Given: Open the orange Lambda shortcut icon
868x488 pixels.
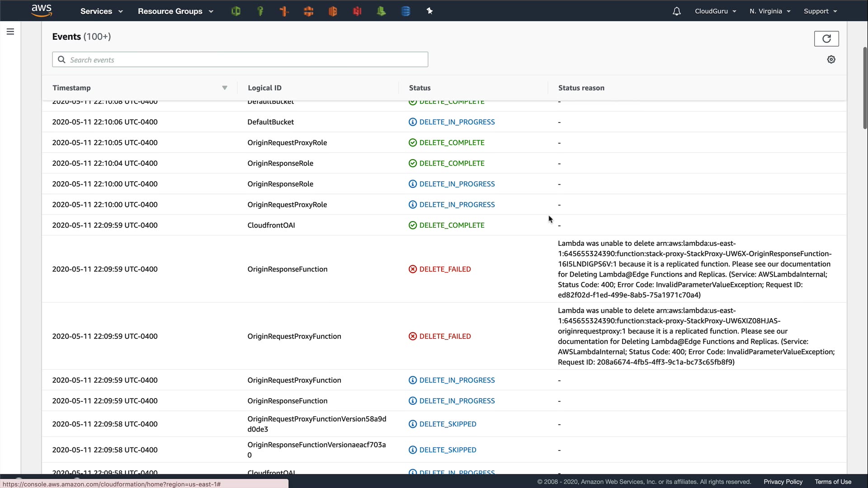Looking at the screenshot, I should point(284,11).
